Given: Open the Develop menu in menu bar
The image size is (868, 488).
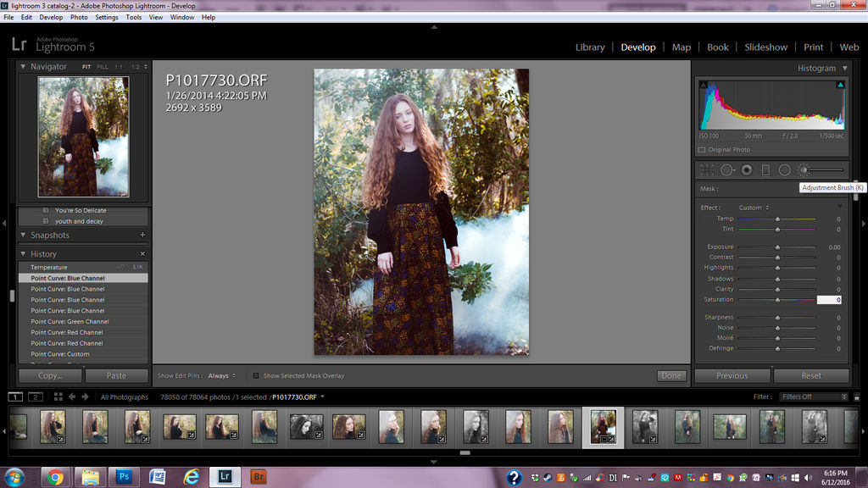Looking at the screenshot, I should 51,17.
